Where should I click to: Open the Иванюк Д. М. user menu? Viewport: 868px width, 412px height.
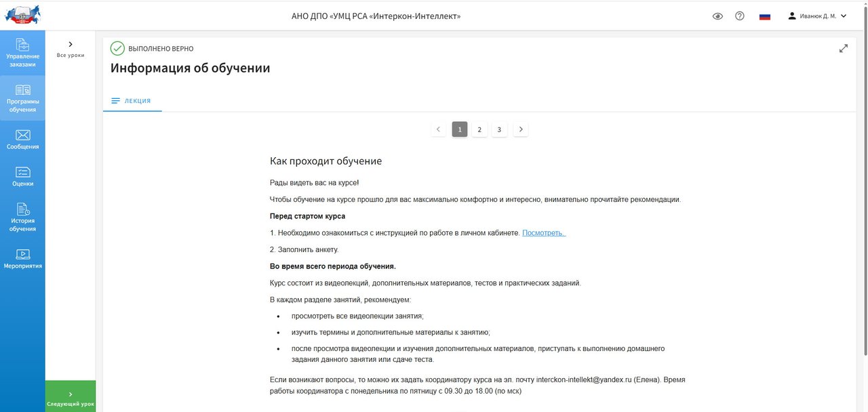coord(817,16)
